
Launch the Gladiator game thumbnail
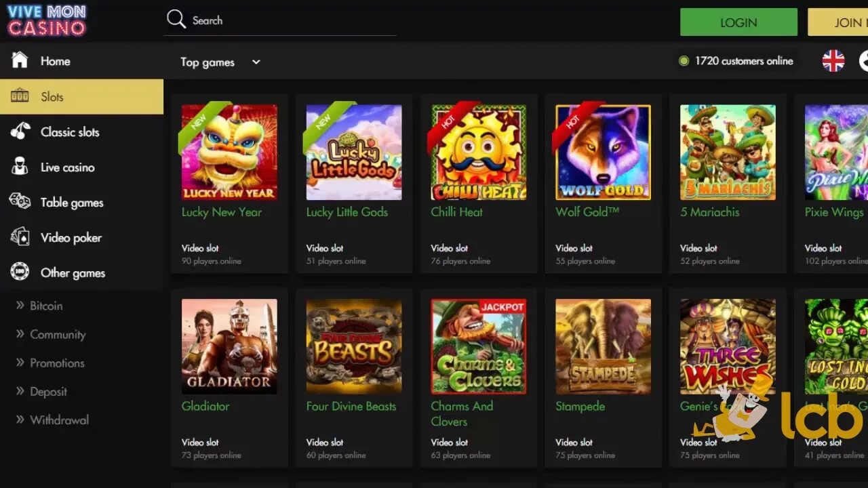[229, 346]
